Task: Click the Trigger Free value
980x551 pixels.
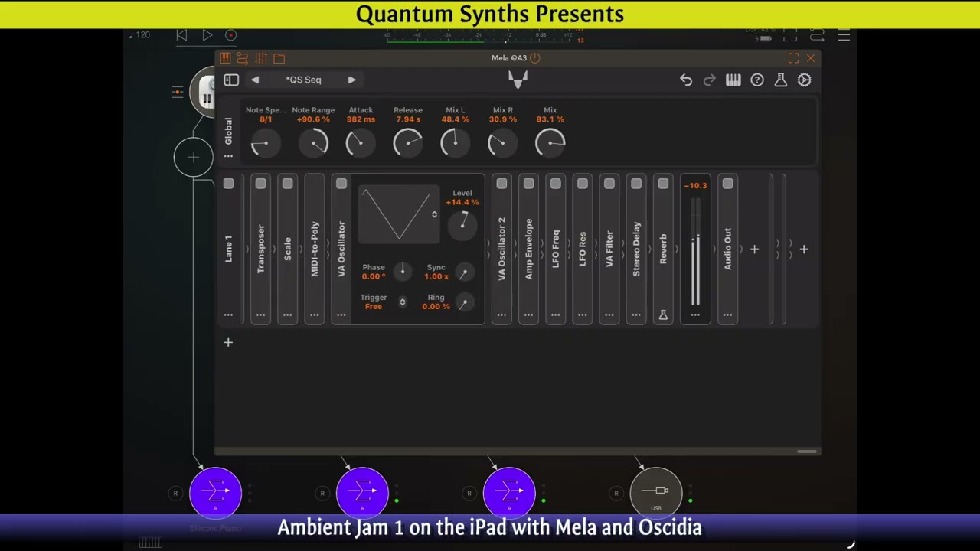Action: 374,306
